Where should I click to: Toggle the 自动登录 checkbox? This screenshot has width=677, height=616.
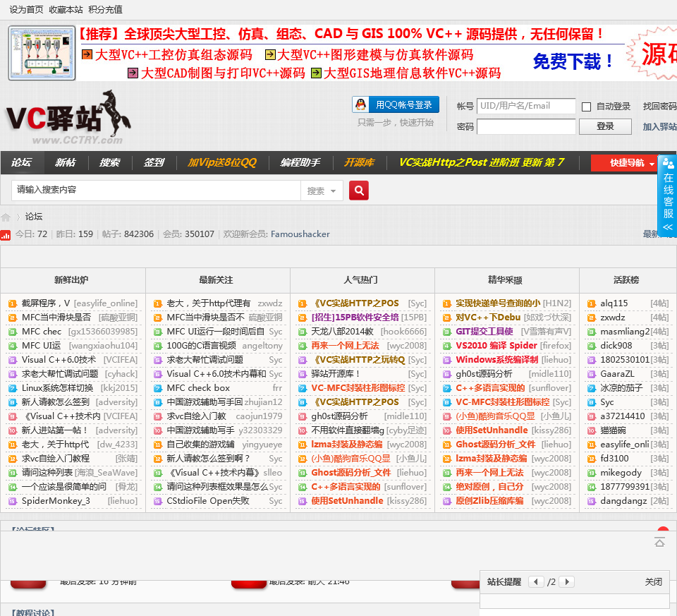pyautogui.click(x=586, y=107)
